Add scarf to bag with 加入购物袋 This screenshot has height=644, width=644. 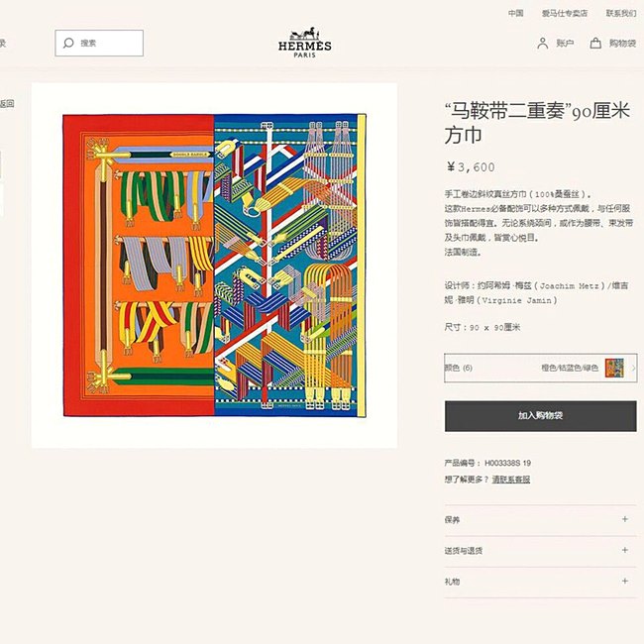(541, 416)
